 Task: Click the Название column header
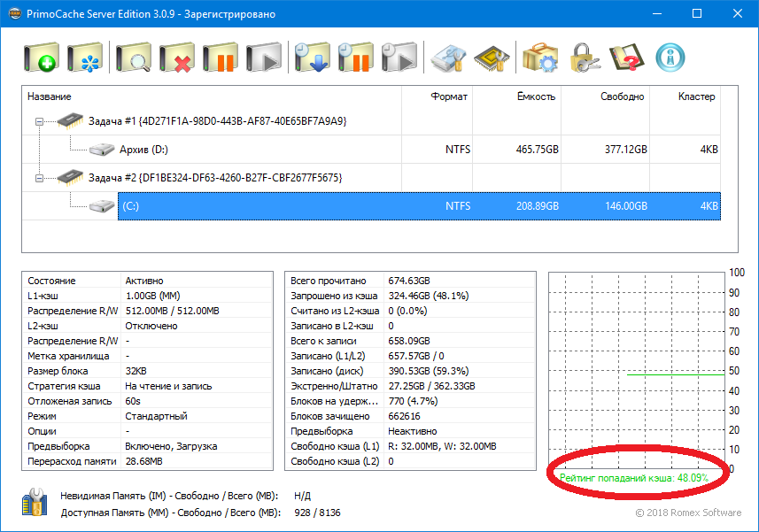[50, 96]
